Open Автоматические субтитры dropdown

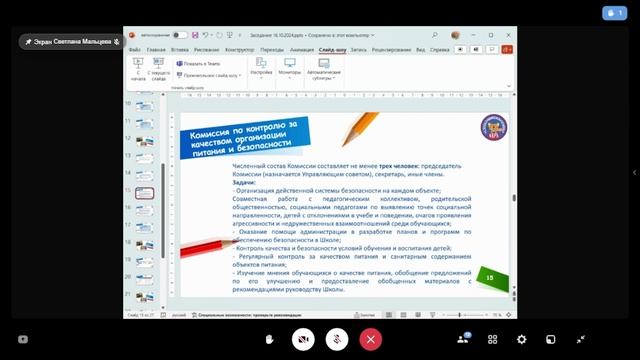[324, 69]
